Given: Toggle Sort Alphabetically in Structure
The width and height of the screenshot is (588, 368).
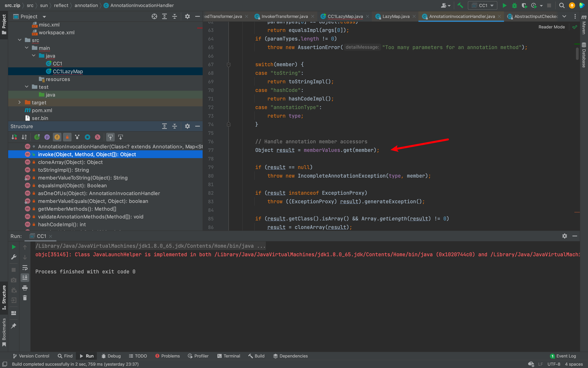Looking at the screenshot, I should coord(24,137).
